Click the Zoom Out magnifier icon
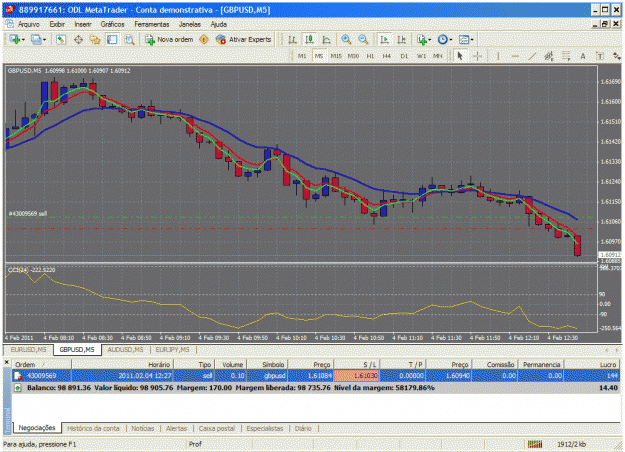Image resolution: width=625 pixels, height=452 pixels. coord(363,39)
